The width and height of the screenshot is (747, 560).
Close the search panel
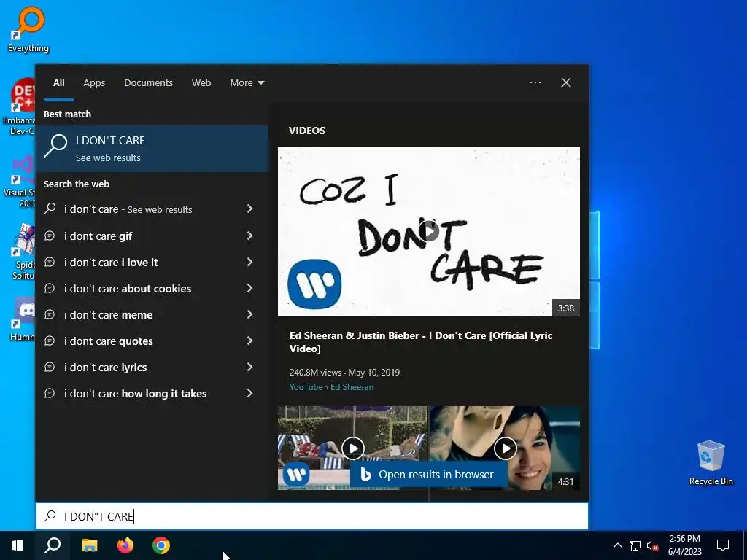click(x=566, y=82)
